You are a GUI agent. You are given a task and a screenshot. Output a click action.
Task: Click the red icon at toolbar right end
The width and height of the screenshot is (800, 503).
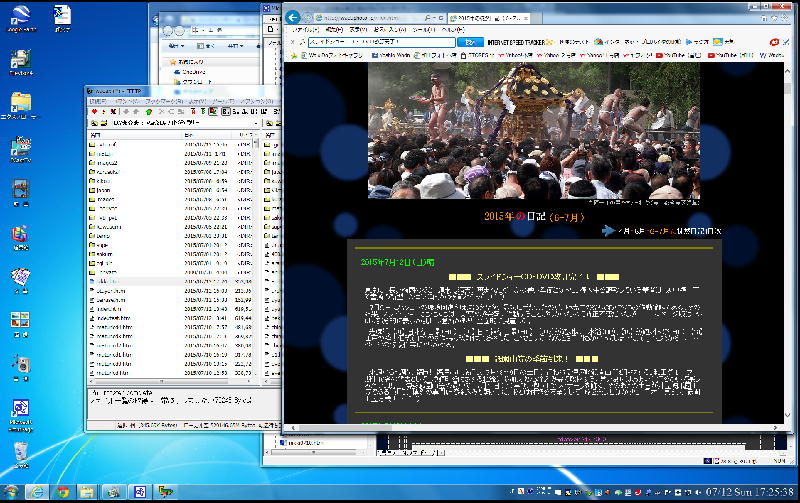click(774, 42)
